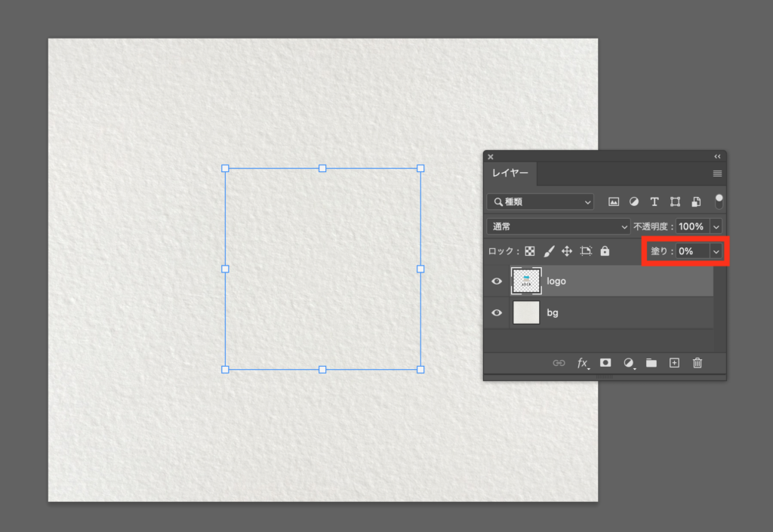Image resolution: width=773 pixels, height=532 pixels.
Task: Filter layers by type (text) layers
Action: [x=654, y=202]
